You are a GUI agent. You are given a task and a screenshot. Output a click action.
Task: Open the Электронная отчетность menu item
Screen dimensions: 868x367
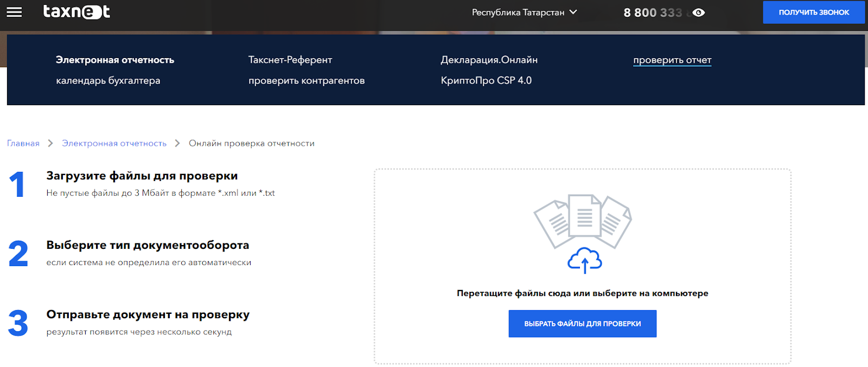click(x=115, y=60)
